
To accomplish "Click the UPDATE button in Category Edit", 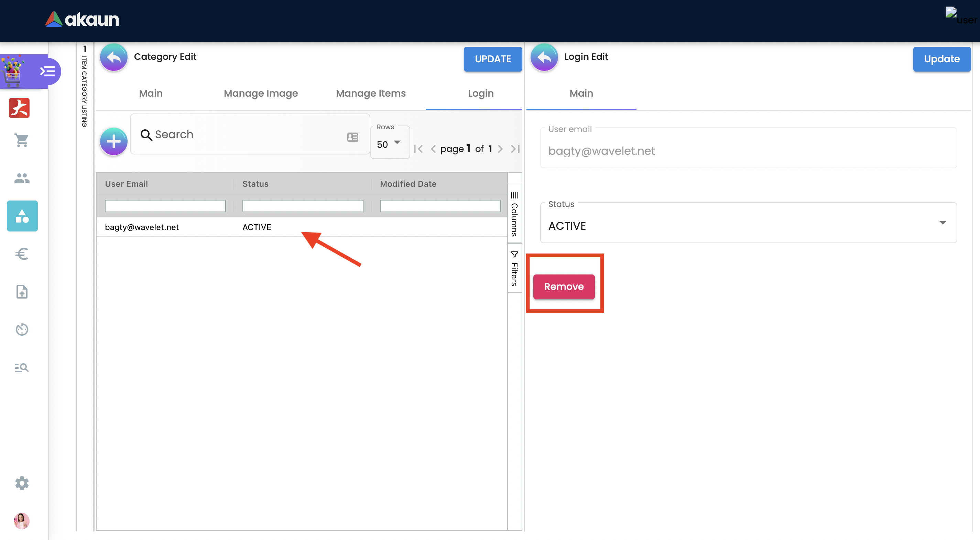I will (492, 59).
